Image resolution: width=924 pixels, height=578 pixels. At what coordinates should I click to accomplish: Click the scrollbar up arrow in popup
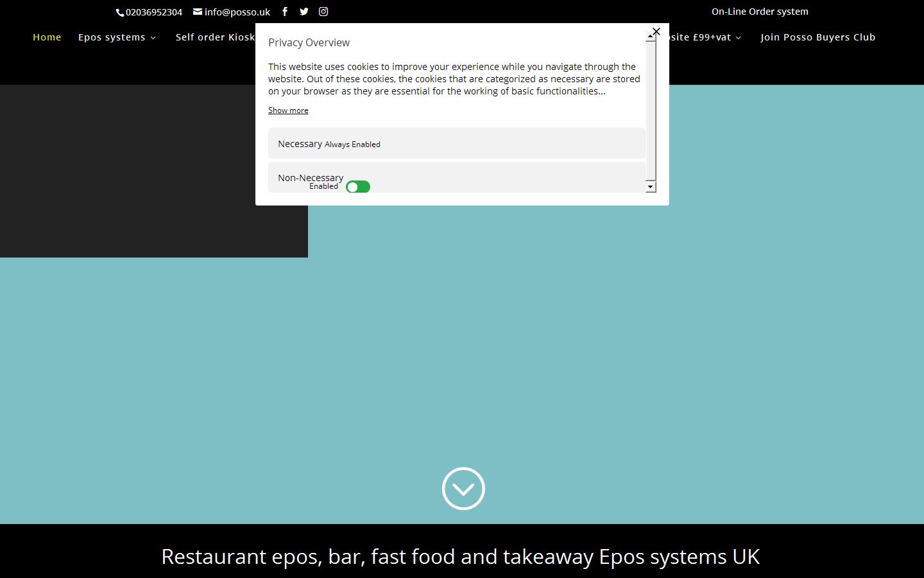(x=651, y=37)
